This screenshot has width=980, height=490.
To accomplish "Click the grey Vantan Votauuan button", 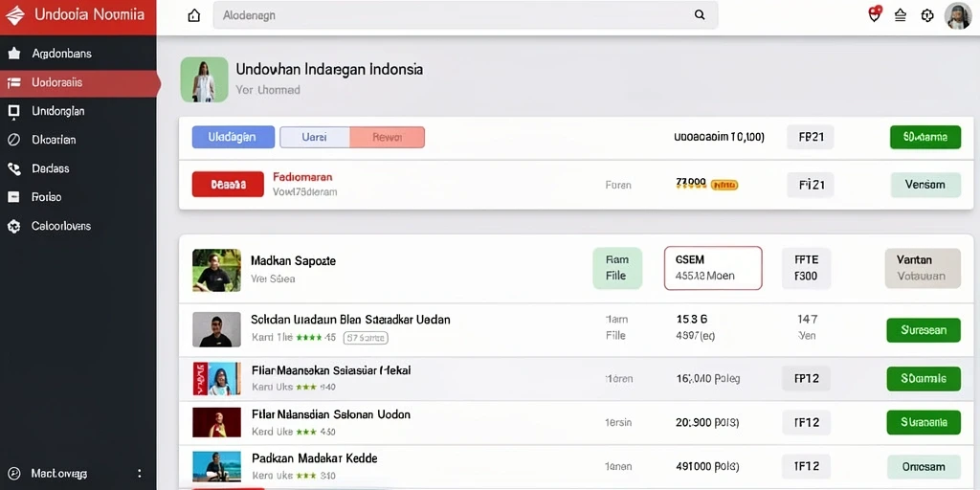I will click(x=923, y=268).
